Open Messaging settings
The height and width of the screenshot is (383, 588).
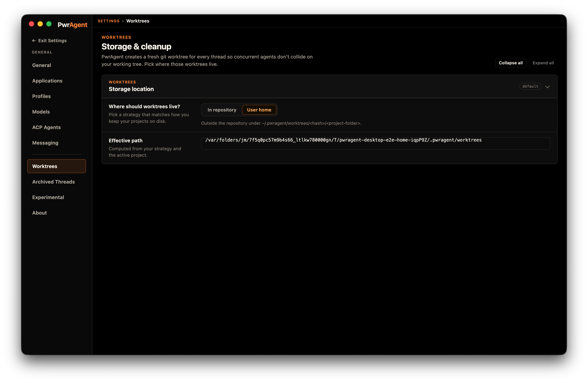point(57,143)
